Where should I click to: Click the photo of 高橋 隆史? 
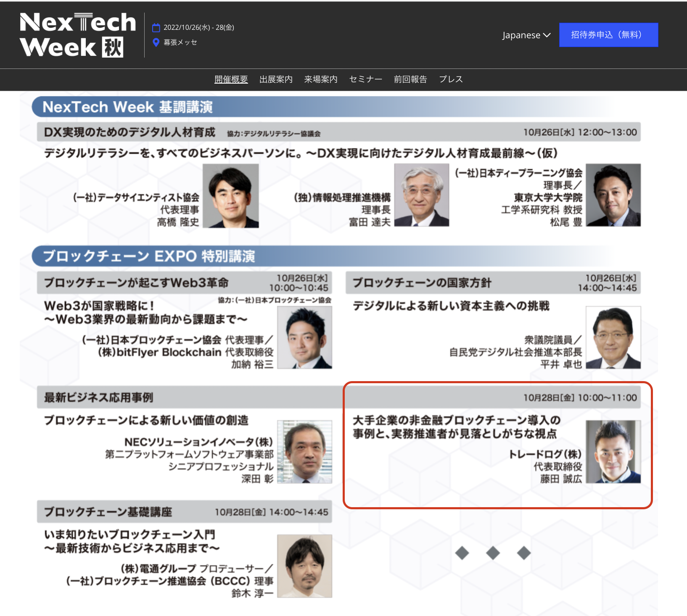click(x=231, y=196)
